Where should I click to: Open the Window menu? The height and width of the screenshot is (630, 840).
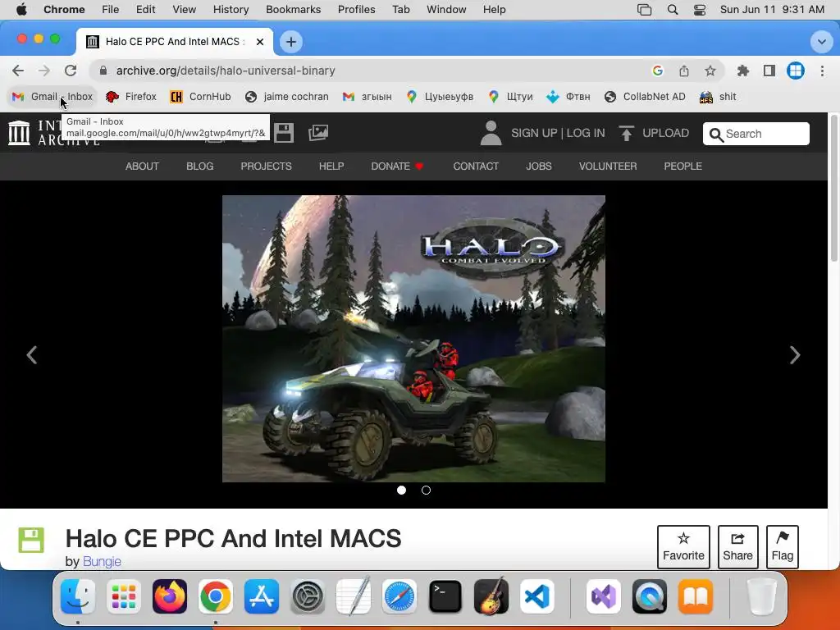click(x=446, y=10)
